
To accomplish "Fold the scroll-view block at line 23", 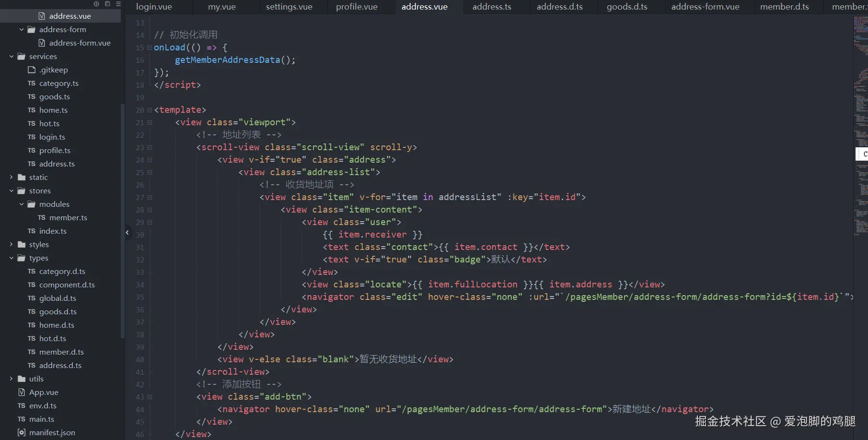I will click(150, 147).
